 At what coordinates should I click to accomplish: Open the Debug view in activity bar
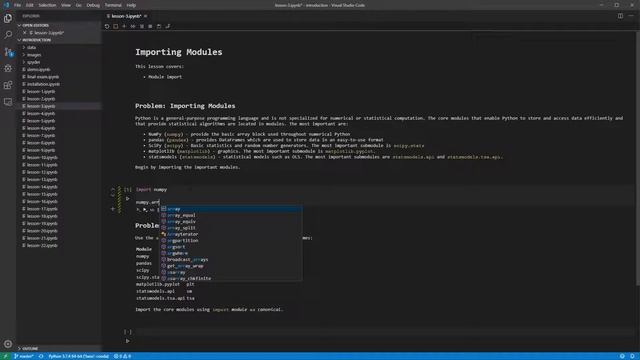tap(8, 69)
